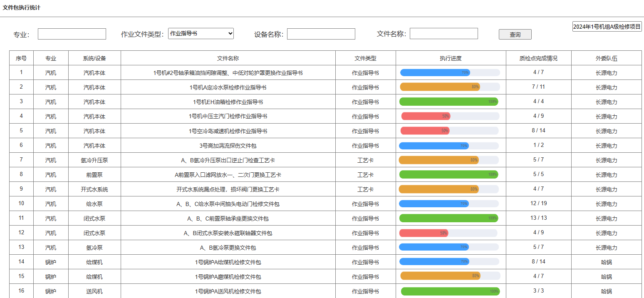Image resolution: width=644 pixels, height=298 pixels.
Task: Click 1号机EH油箱检修作业指导书
Action: tap(228, 102)
